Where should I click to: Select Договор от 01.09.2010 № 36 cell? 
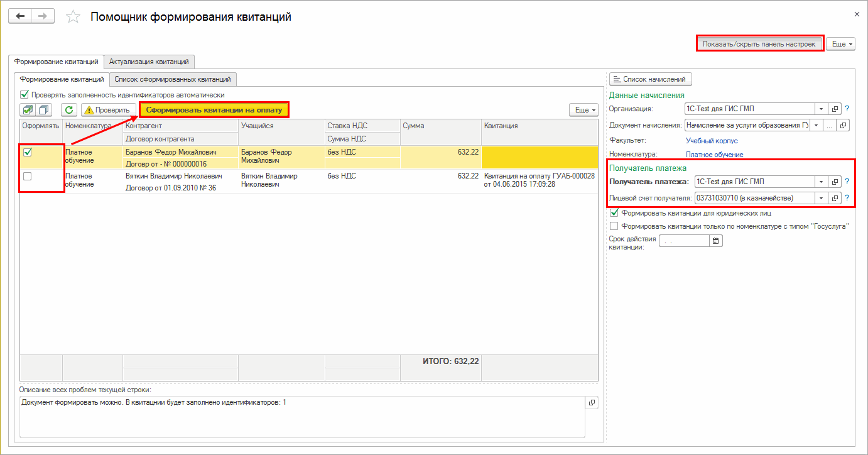pyautogui.click(x=180, y=188)
